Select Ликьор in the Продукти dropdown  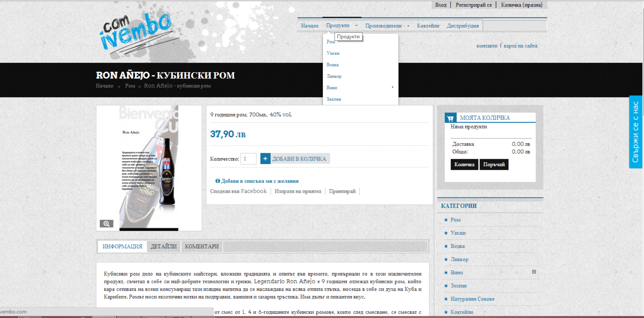click(334, 76)
